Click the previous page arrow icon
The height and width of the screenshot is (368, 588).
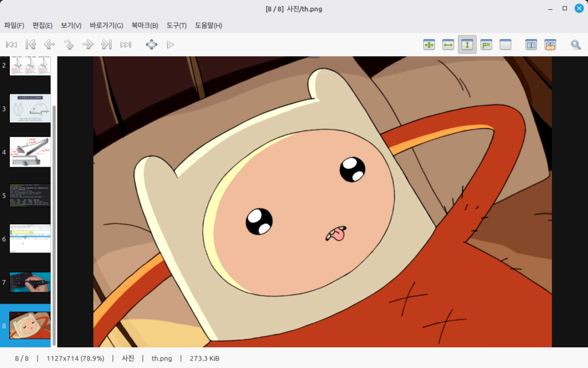pyautogui.click(x=49, y=44)
